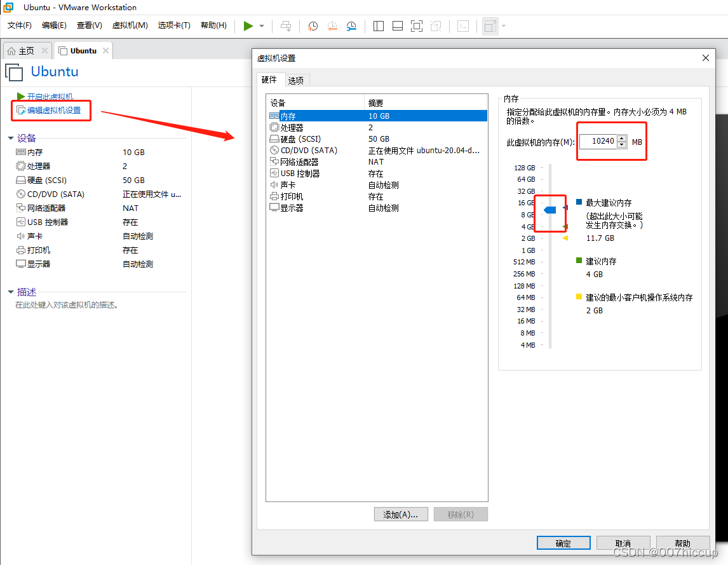The image size is (728, 565).
Task: Decrease memory with the stepper down arrow
Action: coord(622,144)
